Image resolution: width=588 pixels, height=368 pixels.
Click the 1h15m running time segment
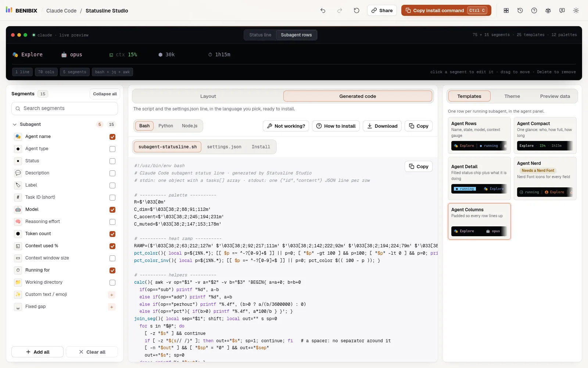coord(219,54)
